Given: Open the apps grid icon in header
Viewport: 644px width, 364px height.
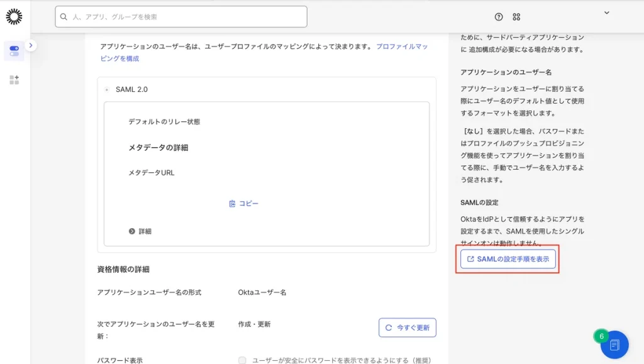Looking at the screenshot, I should 516,17.
